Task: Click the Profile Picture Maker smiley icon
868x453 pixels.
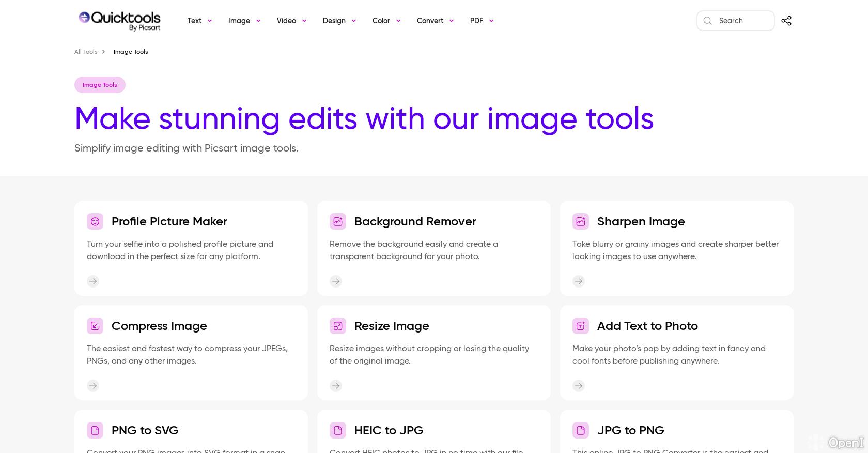Action: [x=95, y=221]
